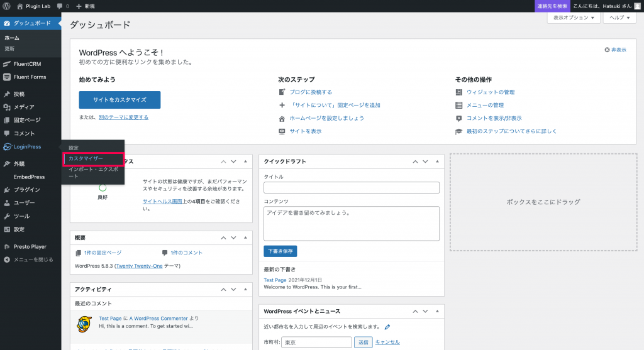This screenshot has height=350, width=644.
Task: Click 1件のコメント link
Action: tap(186, 253)
